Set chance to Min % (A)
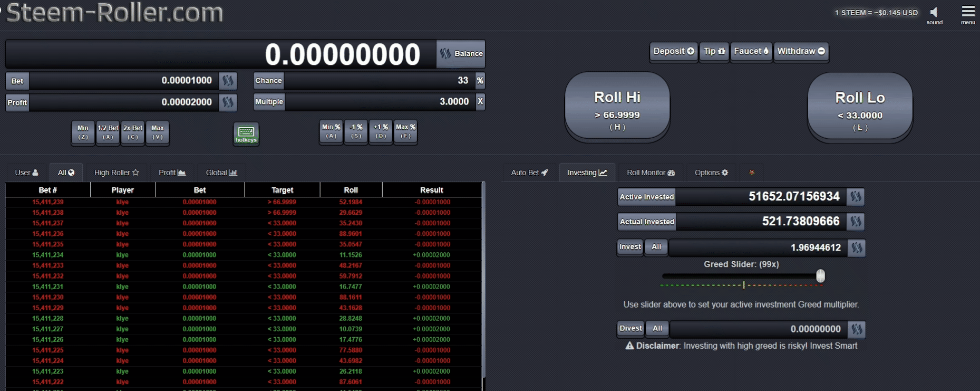The height and width of the screenshot is (391, 980). 331,131
